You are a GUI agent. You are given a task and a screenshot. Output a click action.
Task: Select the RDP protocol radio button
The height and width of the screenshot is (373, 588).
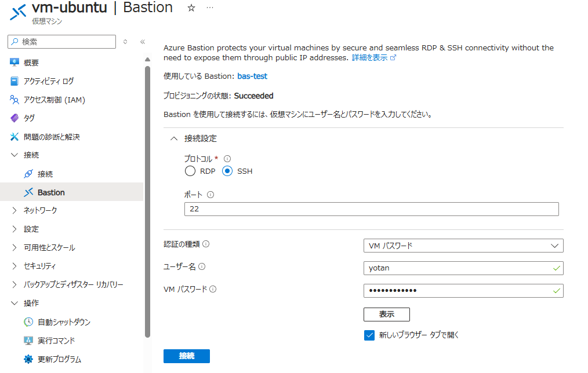[x=190, y=171]
